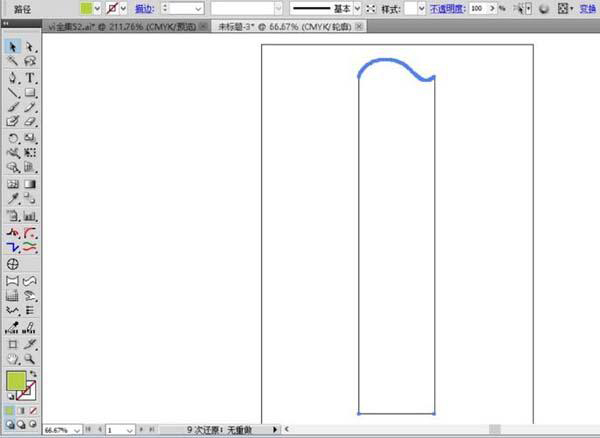Screen dimensions: 600x438
Task: Select the Warp tool
Action: tap(13, 153)
